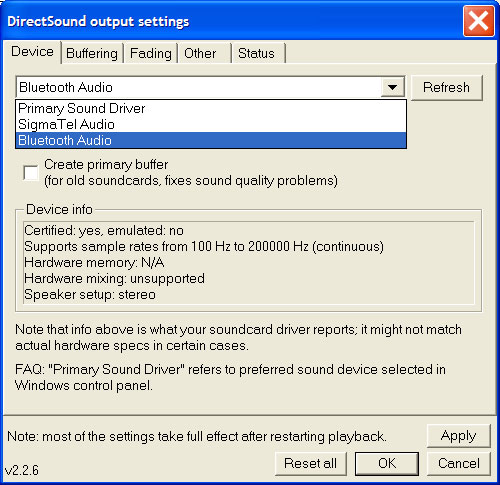This screenshot has width=500, height=485.
Task: Switch to the Other tab
Action: pyautogui.click(x=204, y=53)
